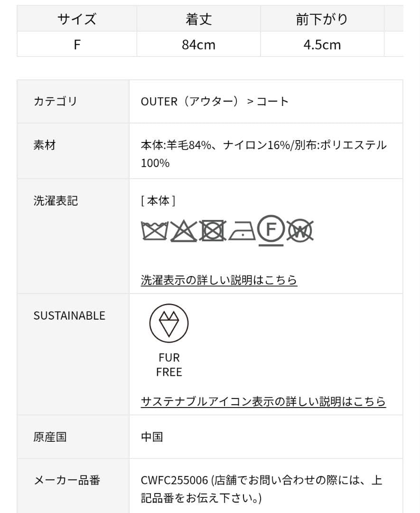Click the do-not-wash laundry symbol

coord(154,231)
